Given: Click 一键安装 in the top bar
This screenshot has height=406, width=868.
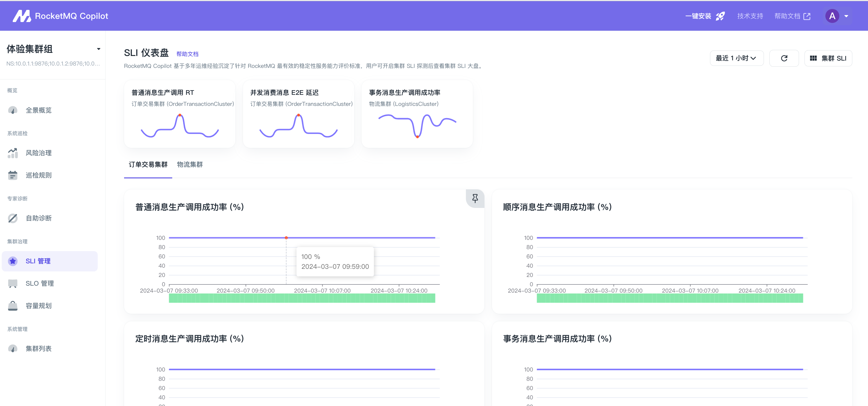Looking at the screenshot, I should coord(698,16).
